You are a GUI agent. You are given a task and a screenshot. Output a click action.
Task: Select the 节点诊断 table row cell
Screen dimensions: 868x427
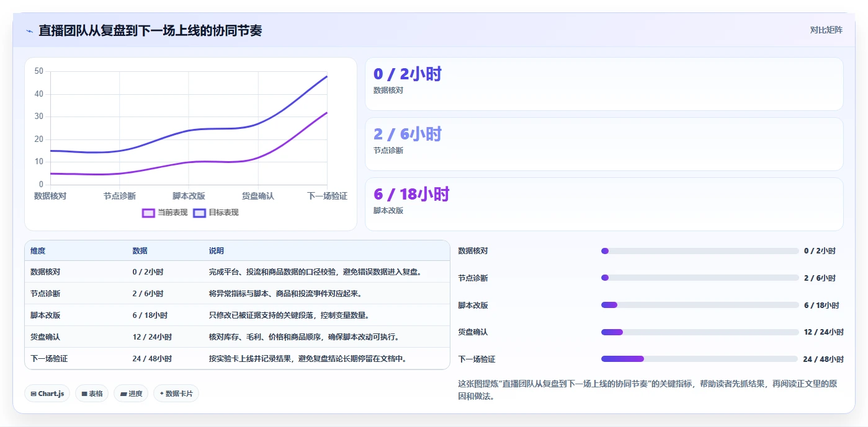tap(45, 294)
